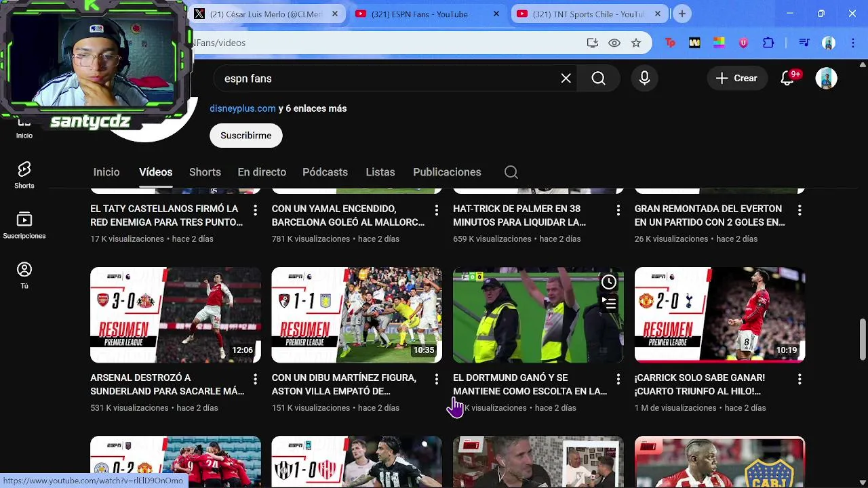Image resolution: width=868 pixels, height=488 pixels.
Task: Open options for Dibu Martínez video
Action: pos(437,380)
